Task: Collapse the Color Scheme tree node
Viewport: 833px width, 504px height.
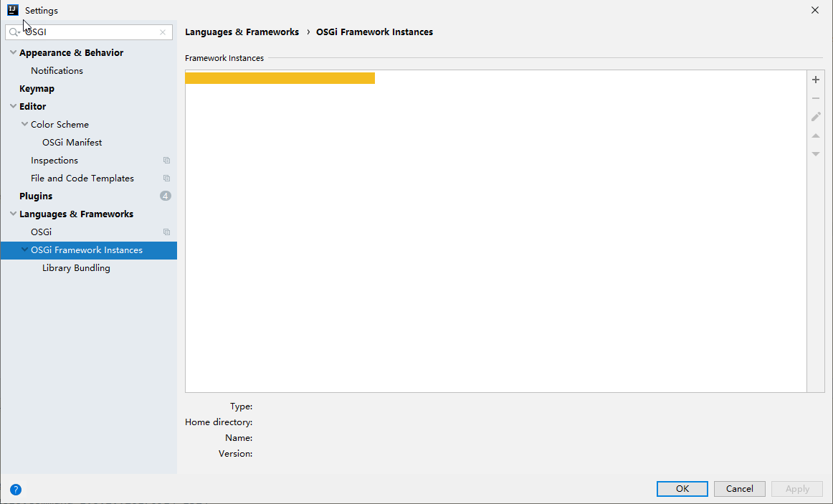Action: [x=24, y=124]
